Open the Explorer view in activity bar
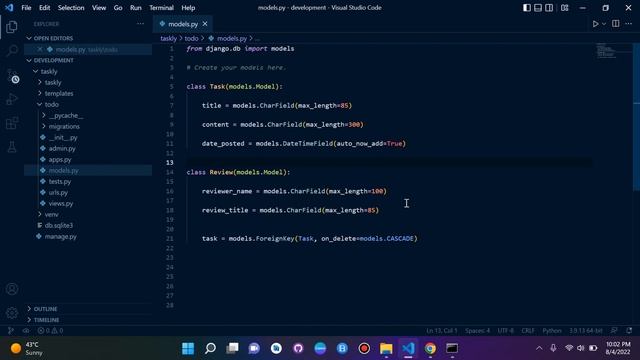Viewport: 640px width, 360px height. [x=12, y=27]
